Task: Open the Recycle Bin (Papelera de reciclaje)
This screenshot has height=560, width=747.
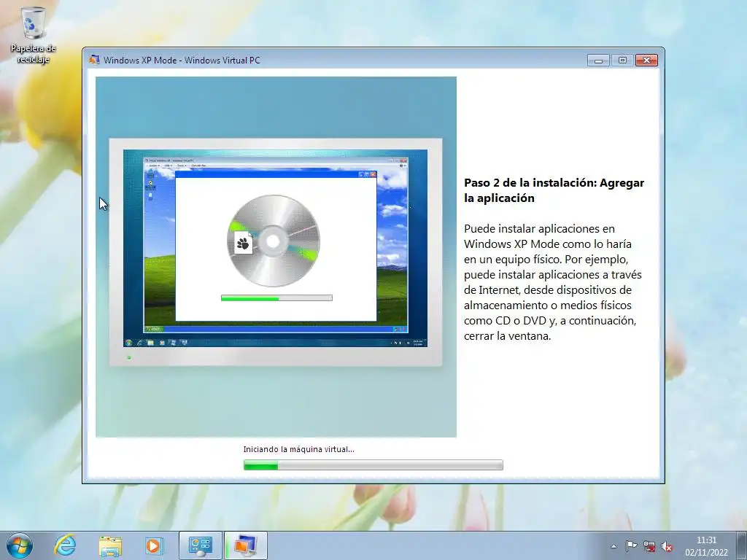Action: 33,35
